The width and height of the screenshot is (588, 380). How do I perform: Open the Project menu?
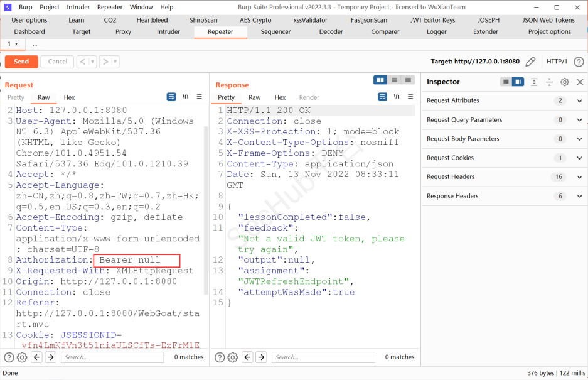[x=50, y=7]
